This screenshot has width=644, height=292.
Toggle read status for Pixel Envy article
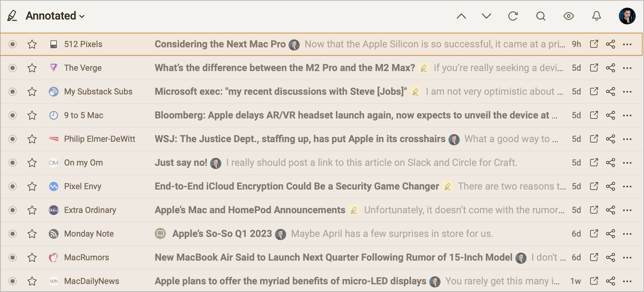coord(13,186)
